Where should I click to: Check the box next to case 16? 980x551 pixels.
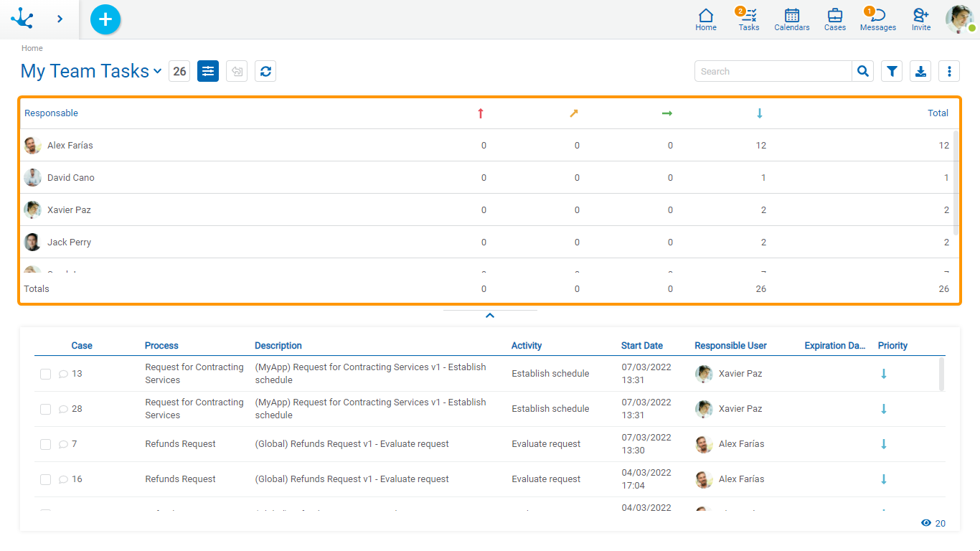(46, 479)
